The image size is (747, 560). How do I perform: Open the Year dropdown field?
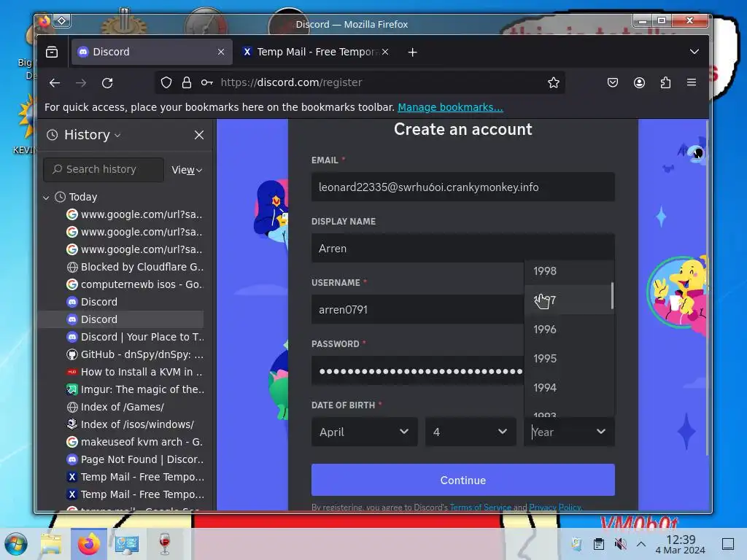tap(569, 432)
